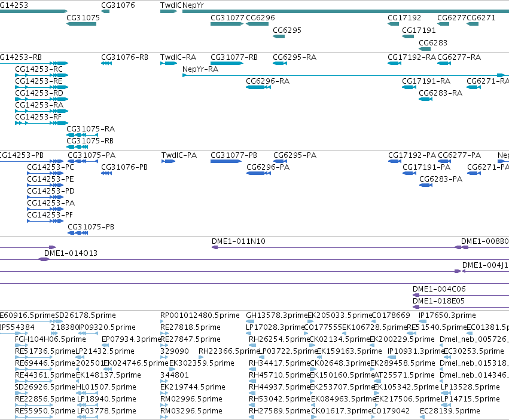
Task: Select the CG14253-RF transcript label
Action: tap(38, 117)
